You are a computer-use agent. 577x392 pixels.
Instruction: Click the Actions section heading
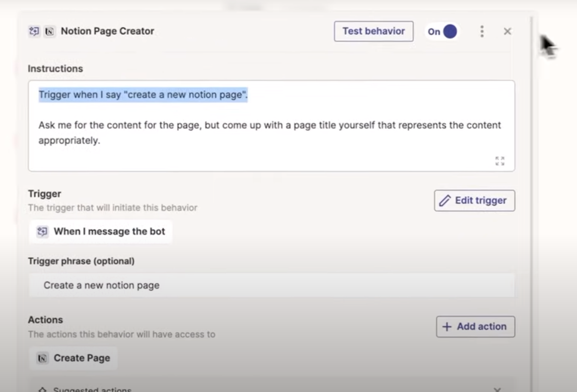coord(46,320)
